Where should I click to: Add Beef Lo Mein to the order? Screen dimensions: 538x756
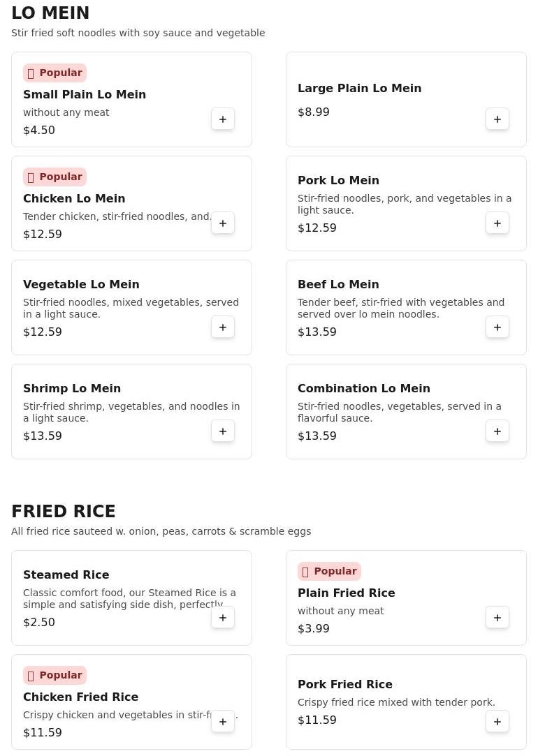(x=497, y=327)
